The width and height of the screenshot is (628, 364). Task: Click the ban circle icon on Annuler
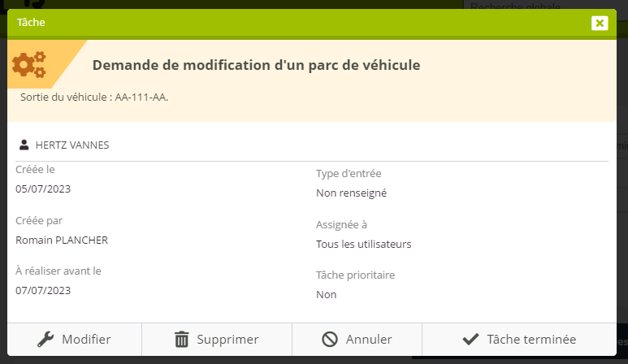pyautogui.click(x=329, y=340)
